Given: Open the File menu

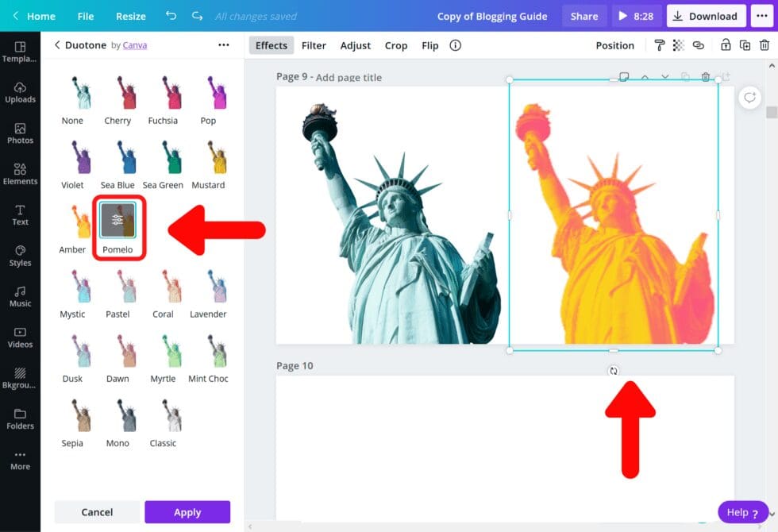Looking at the screenshot, I should (85, 15).
